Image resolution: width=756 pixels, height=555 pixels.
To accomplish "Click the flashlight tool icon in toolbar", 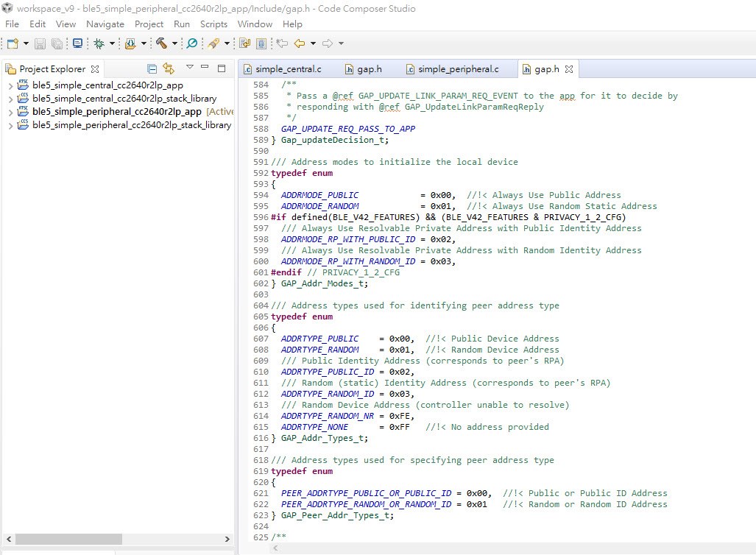I will tap(213, 43).
